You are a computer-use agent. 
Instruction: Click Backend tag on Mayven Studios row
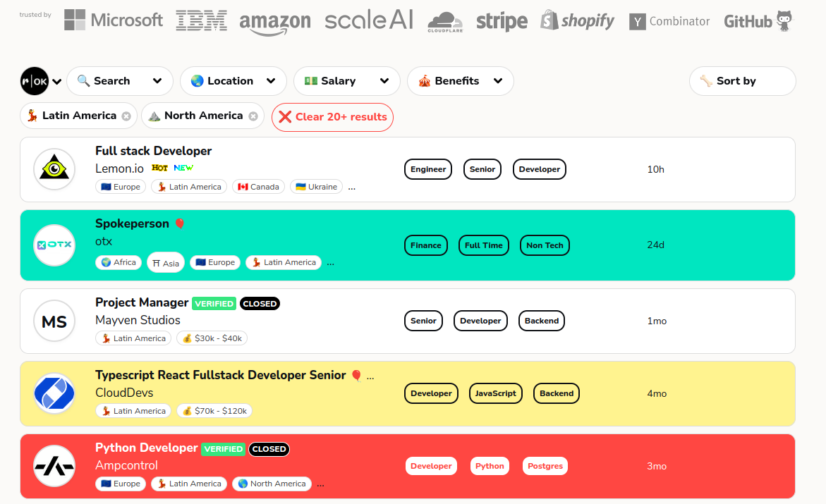pyautogui.click(x=542, y=321)
